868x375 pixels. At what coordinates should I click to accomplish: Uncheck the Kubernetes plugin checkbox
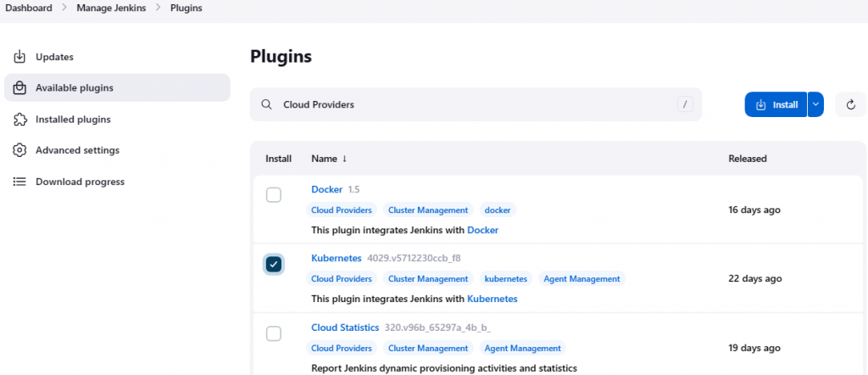[274, 265]
